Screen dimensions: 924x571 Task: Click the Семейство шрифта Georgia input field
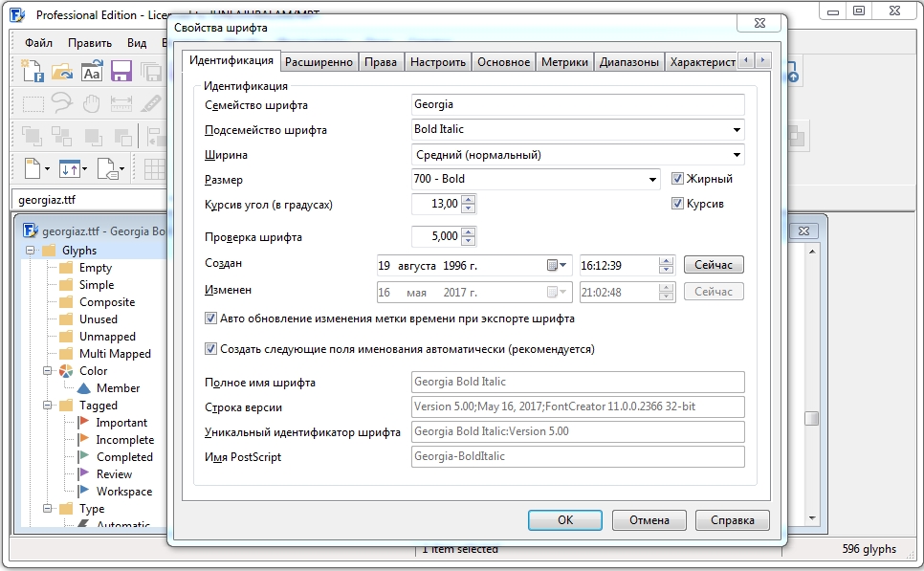(578, 105)
